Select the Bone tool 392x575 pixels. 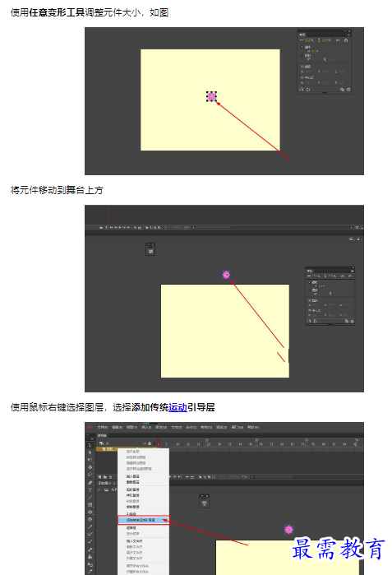tap(90, 549)
